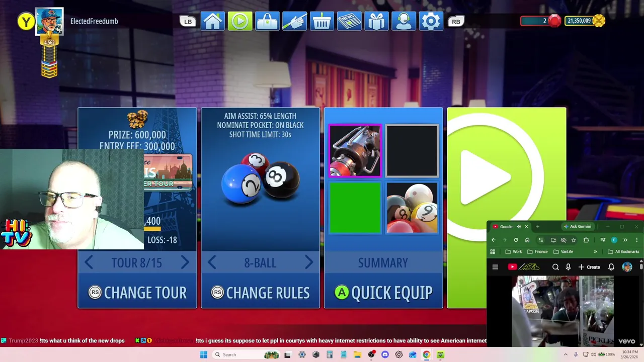Screen dimensions: 644x362
Task: Select the equipped cue thumbnail in Summary
Action: point(355,151)
